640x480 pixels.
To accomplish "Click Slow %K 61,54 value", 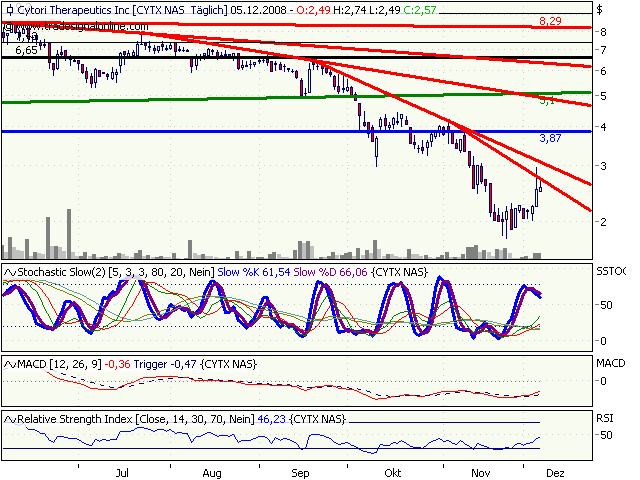I will click(x=253, y=272).
